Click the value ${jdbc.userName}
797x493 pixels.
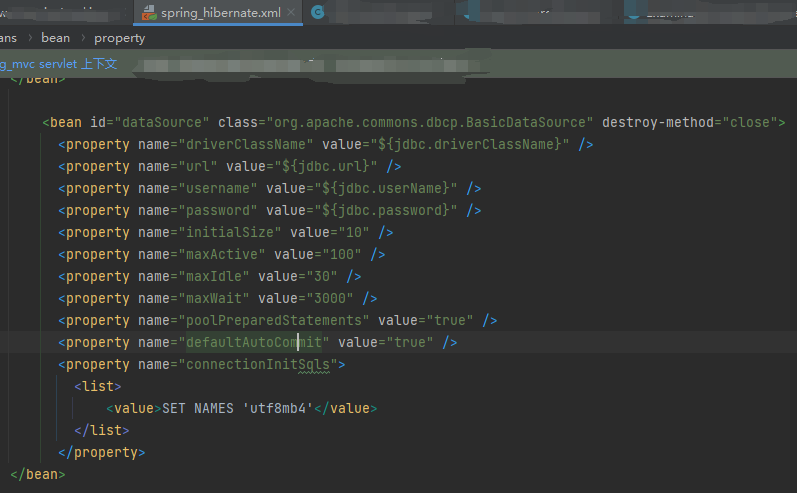[x=386, y=189]
